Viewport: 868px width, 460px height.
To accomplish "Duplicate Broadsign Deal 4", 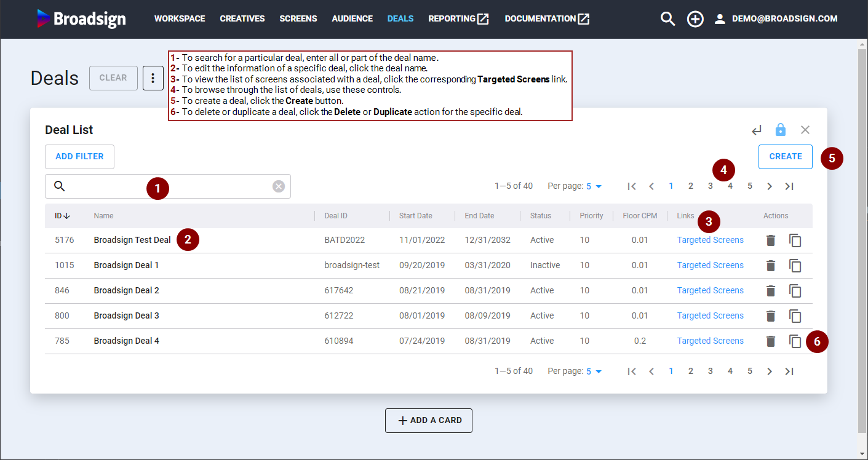I will coord(795,341).
